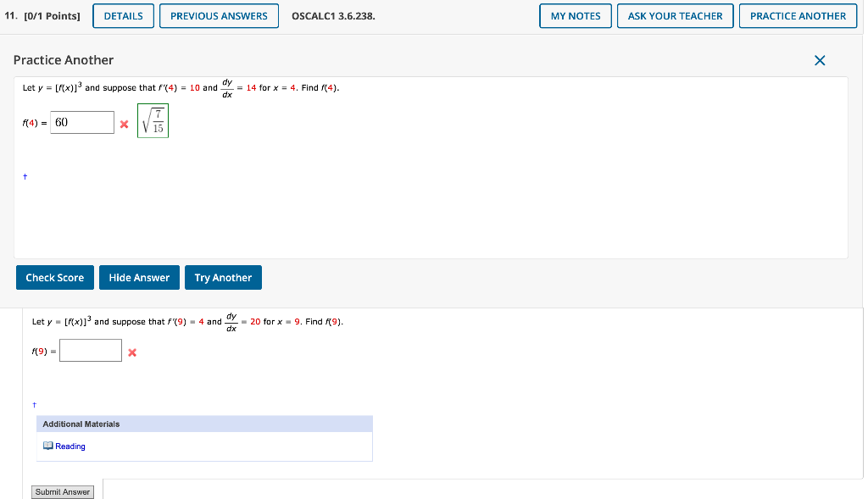Click PRACTICE ANOTHER
This screenshot has height=499, width=868.
(798, 15)
